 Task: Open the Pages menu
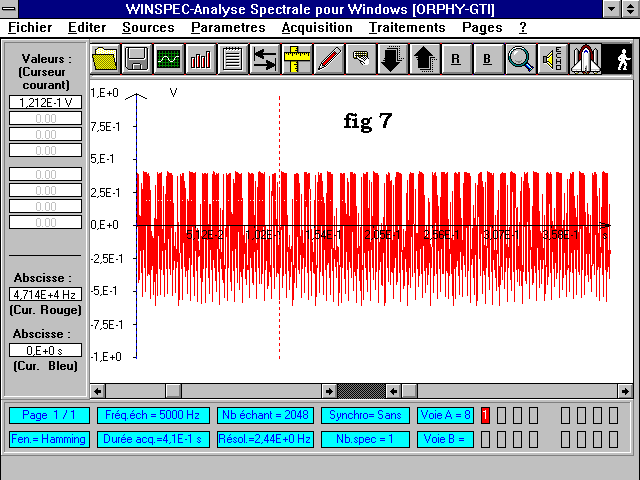482,27
